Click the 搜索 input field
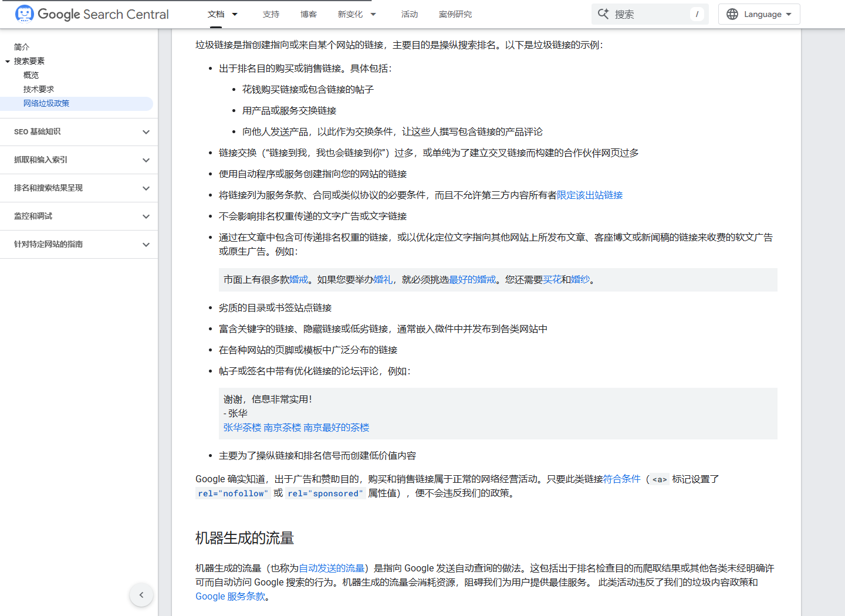The width and height of the screenshot is (845, 616). (650, 14)
